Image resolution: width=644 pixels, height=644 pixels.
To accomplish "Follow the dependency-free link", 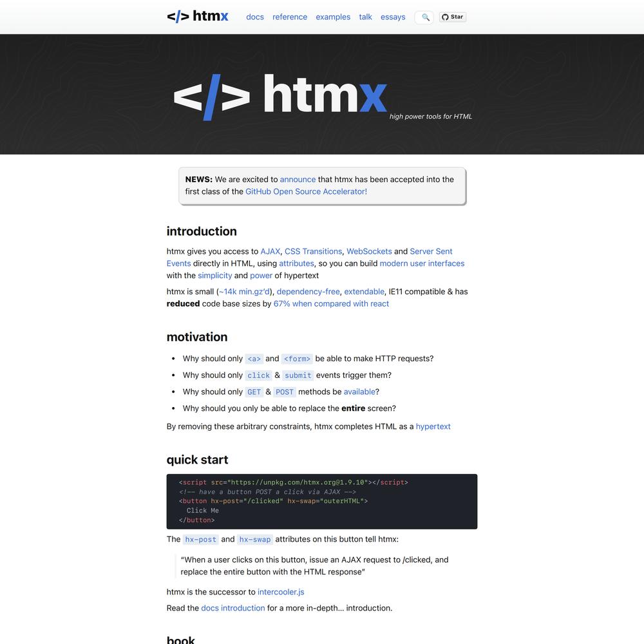I will coord(308,292).
